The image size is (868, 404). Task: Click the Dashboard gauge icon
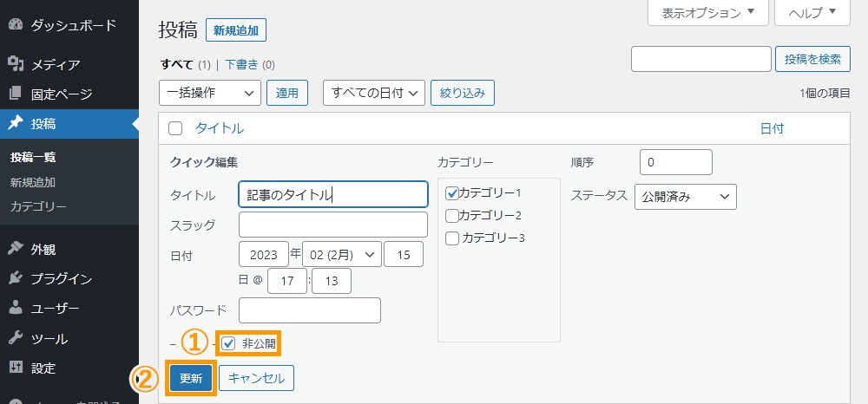point(16,25)
